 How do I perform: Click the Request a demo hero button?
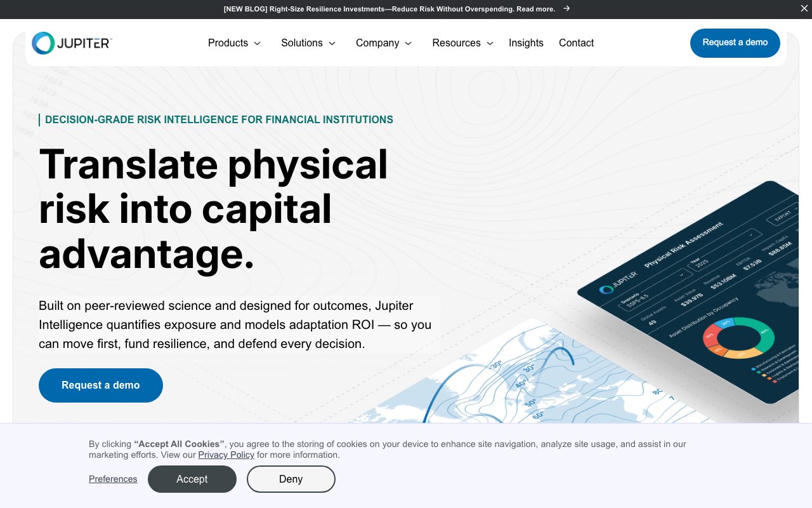pyautogui.click(x=101, y=385)
